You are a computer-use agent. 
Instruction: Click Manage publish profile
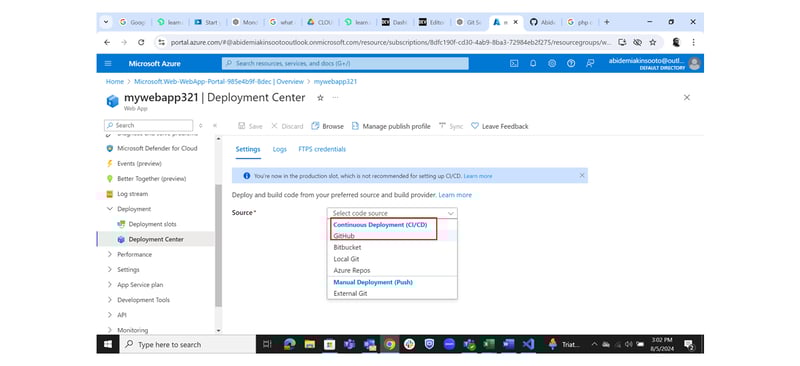coord(391,126)
